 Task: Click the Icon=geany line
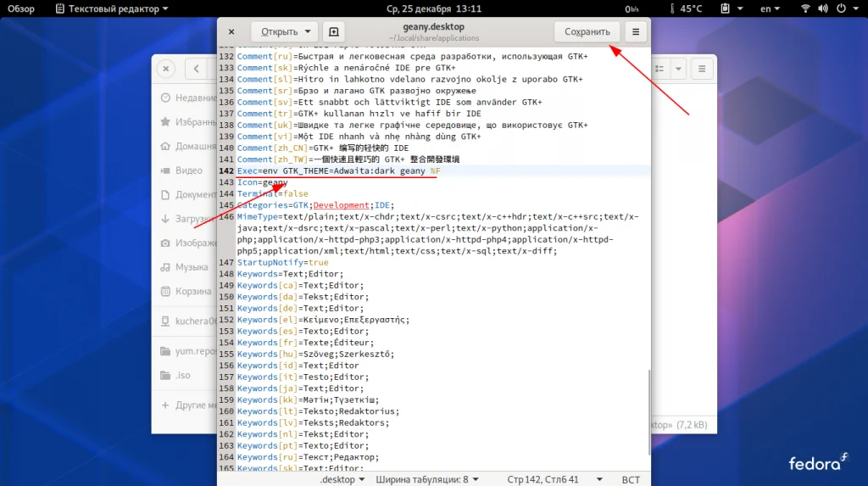point(263,182)
